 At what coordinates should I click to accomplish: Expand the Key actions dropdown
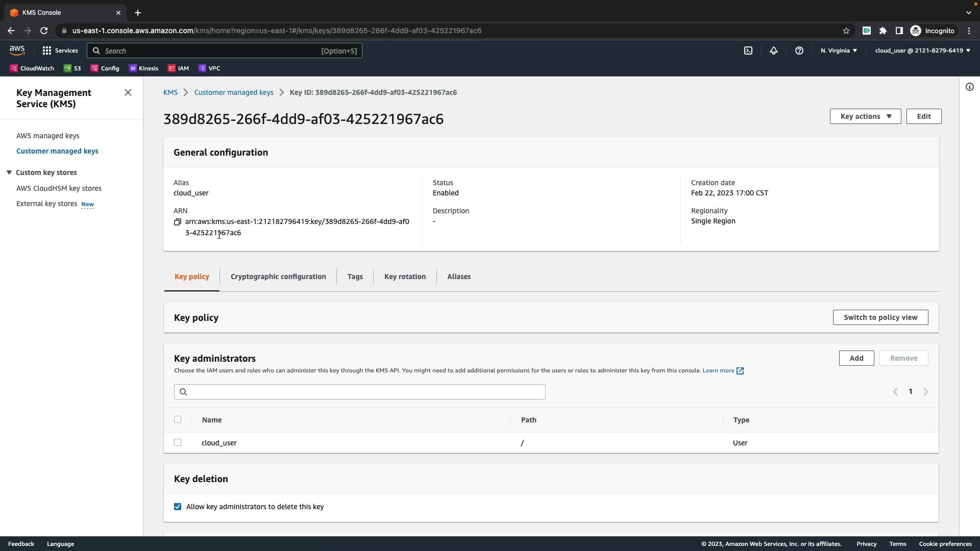point(865,116)
